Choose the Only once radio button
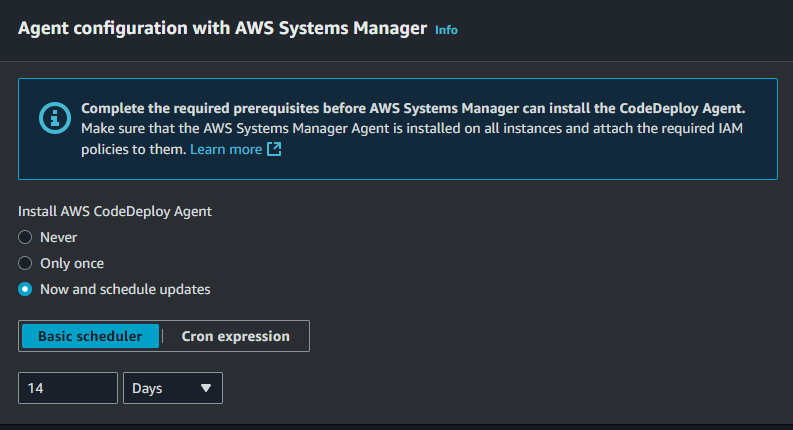Screen dimensions: 793x430 tap(26, 263)
